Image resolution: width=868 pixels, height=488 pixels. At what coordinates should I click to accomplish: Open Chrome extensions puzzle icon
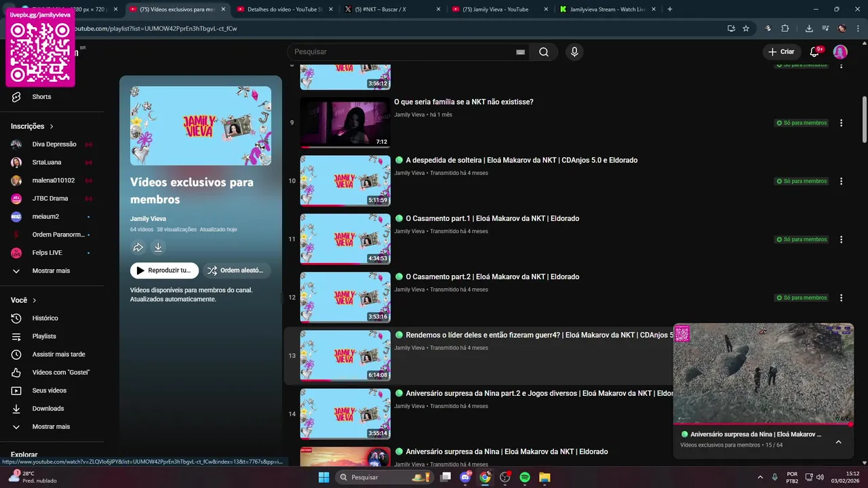[785, 28]
